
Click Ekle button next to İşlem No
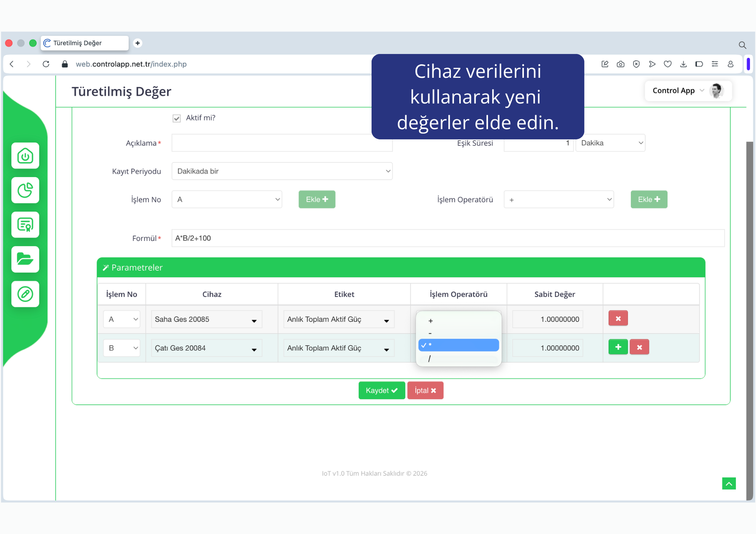[317, 199]
